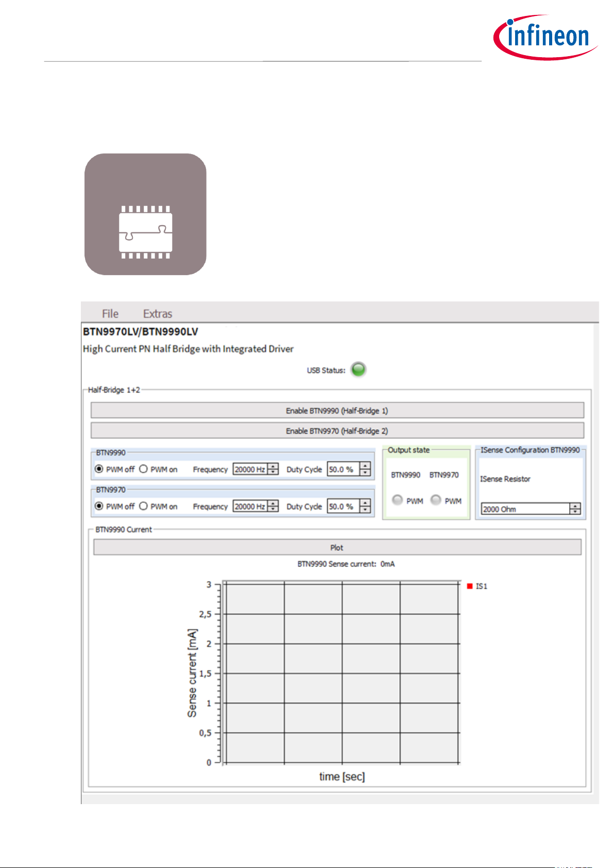Click the BTN9990 PWM output state indicator
Viewport: 614px width, 868px height.
397,500
